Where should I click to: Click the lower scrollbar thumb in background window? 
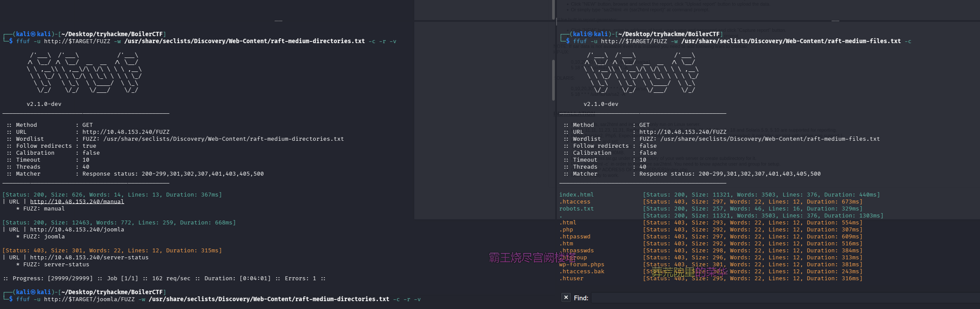point(553,81)
